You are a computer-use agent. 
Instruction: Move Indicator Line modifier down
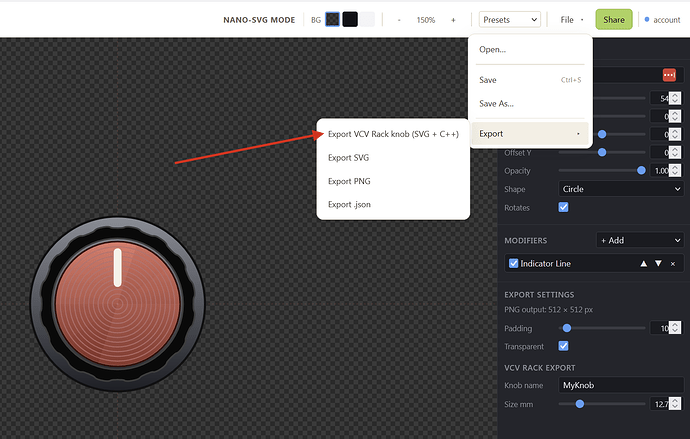point(658,263)
